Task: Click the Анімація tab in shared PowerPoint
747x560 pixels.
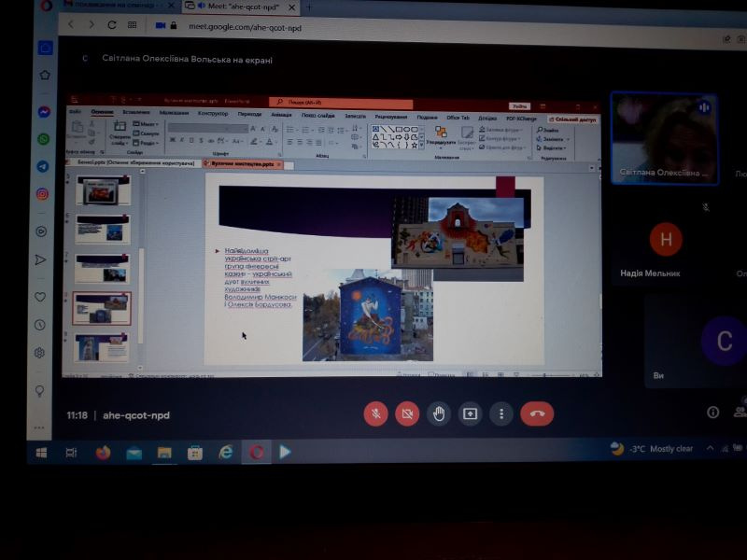Action: (x=281, y=115)
